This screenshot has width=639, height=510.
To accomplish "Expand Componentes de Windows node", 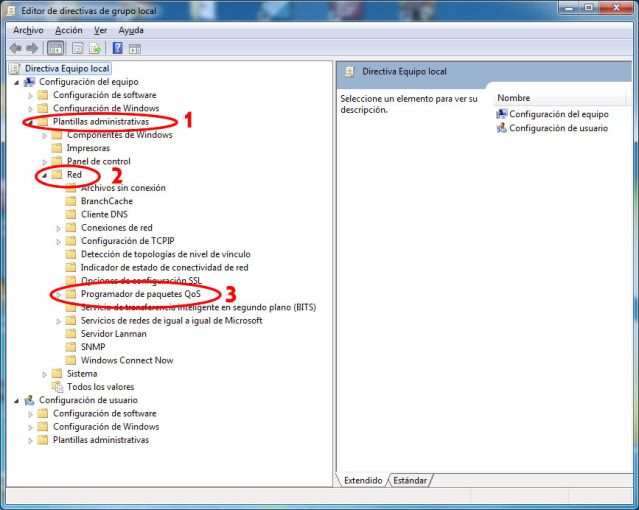I will (x=44, y=135).
